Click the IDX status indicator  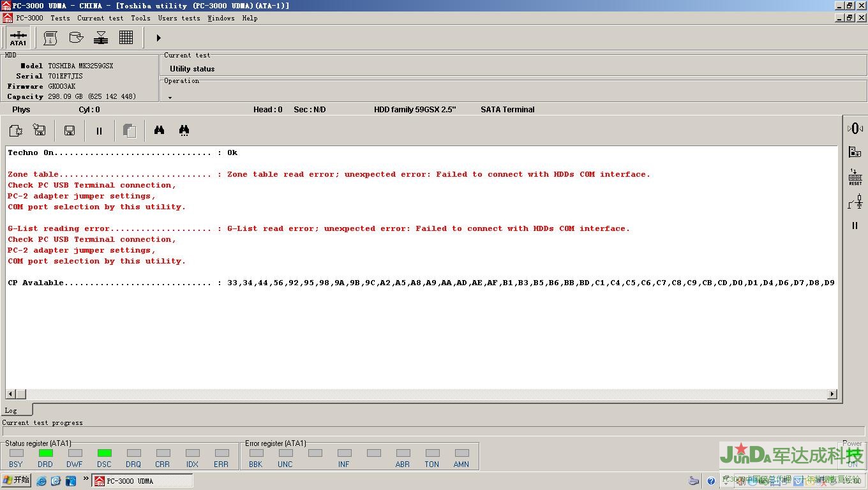192,453
